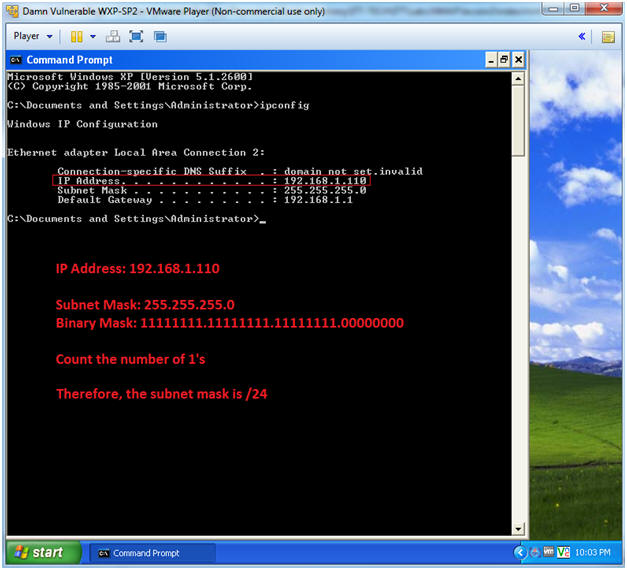627x570 pixels.
Task: Click Send Ctrl+Alt+Del toolbar icon
Action: 113,37
